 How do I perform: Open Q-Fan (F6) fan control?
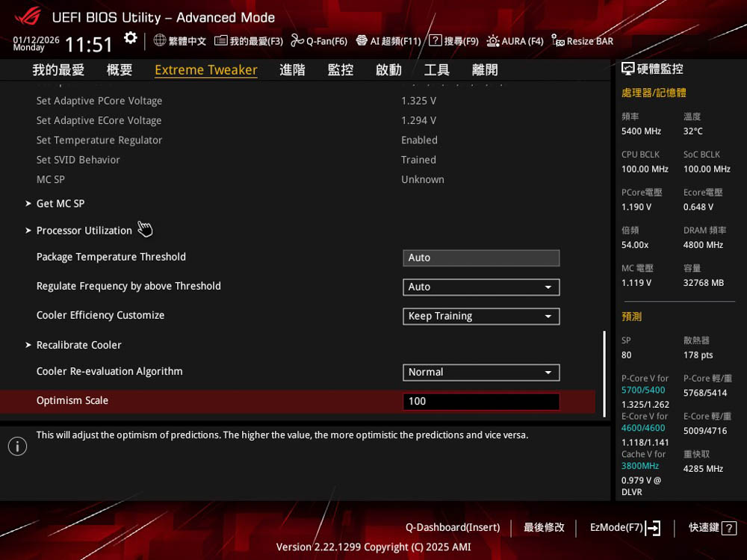297,40
